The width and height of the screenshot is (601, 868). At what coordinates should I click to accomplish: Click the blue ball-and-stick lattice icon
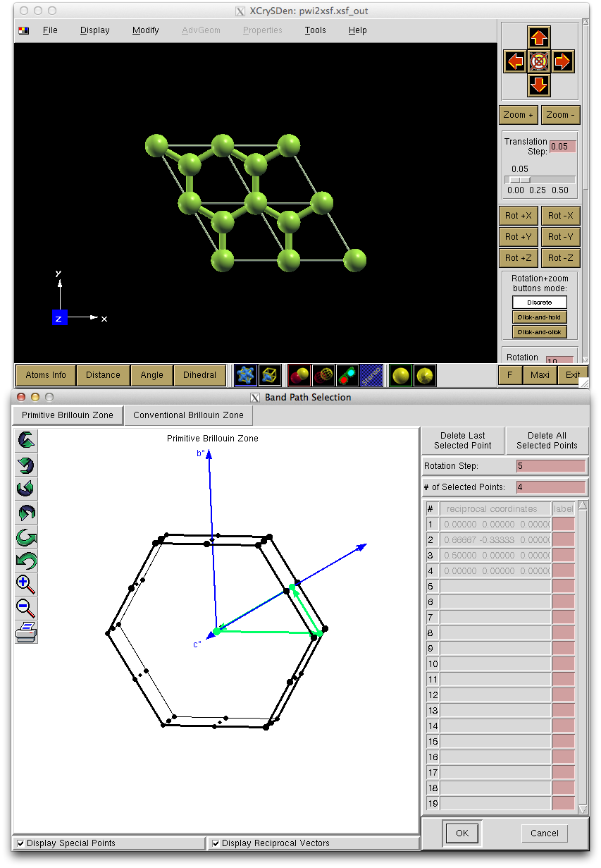246,375
